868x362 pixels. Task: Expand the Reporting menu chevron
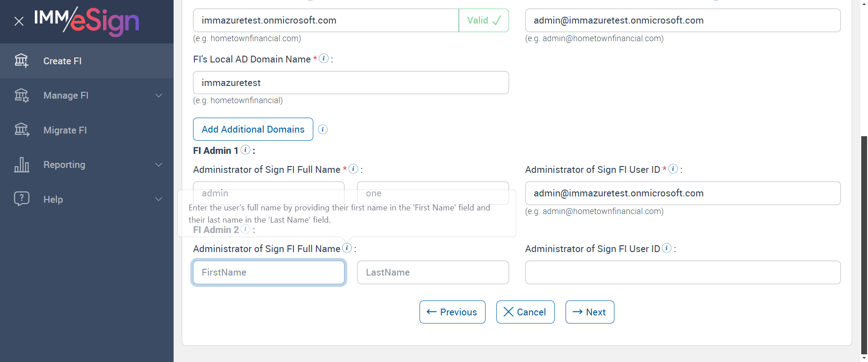pos(159,165)
